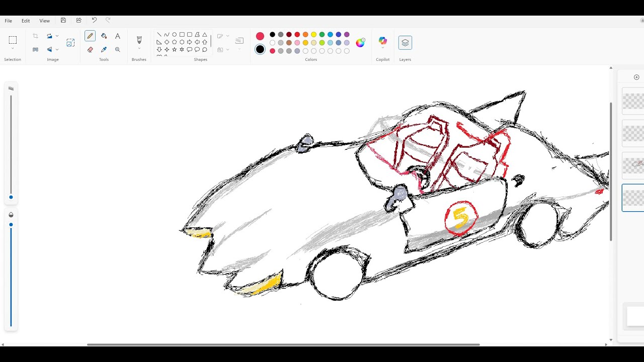644x362 pixels.
Task: Select the rectangular Selection tool
Action: click(13, 40)
